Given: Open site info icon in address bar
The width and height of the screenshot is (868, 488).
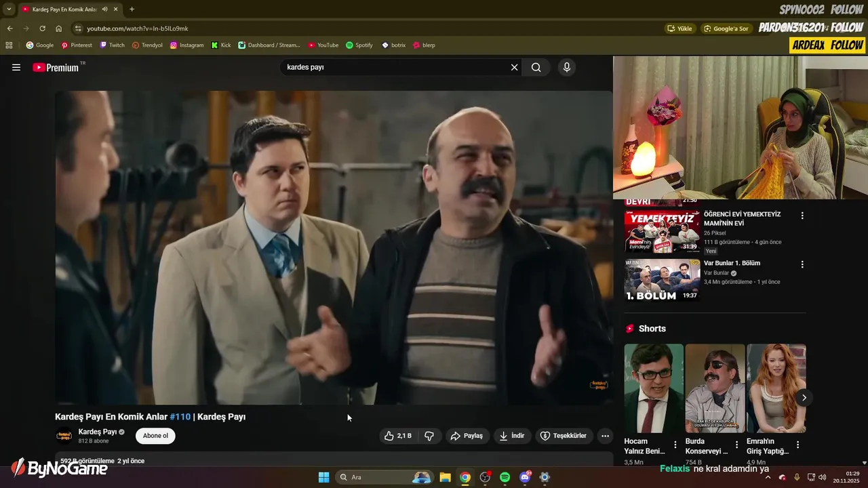Looking at the screenshot, I should 78,28.
